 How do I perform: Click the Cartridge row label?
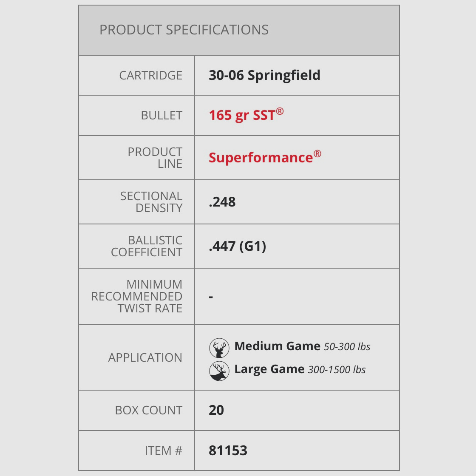click(150, 75)
